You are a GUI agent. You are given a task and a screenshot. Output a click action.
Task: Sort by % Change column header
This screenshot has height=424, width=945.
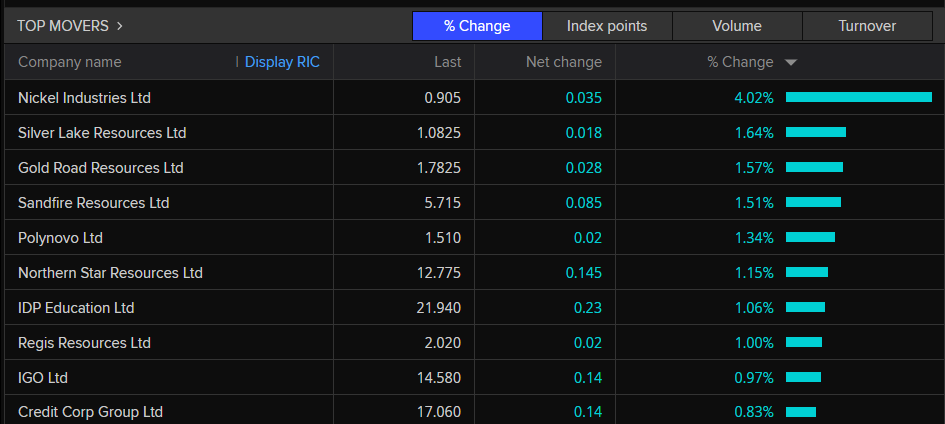[x=740, y=62]
